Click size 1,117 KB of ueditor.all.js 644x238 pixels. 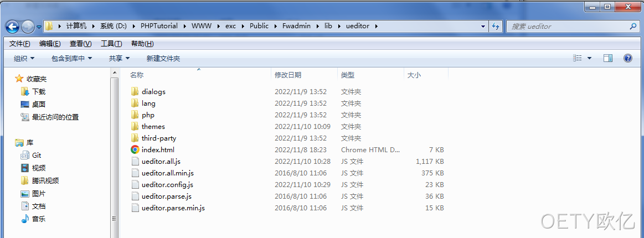(430, 161)
